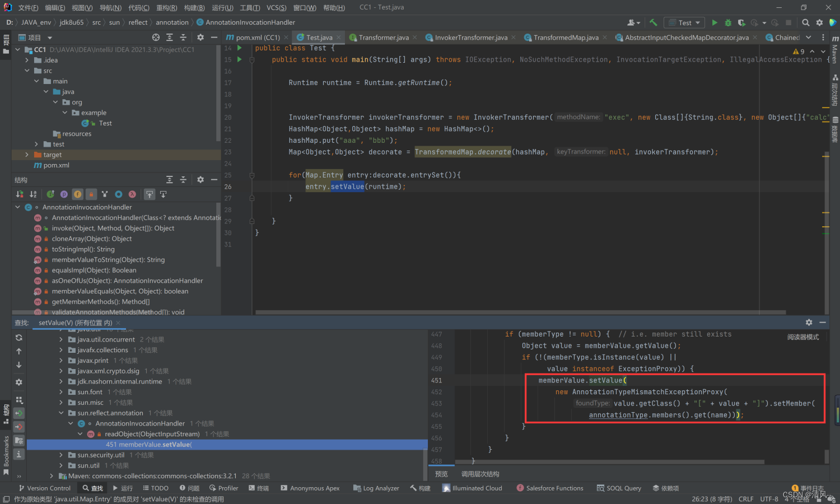
Task: Open pom.xml (CC1) editor tab
Action: point(258,38)
